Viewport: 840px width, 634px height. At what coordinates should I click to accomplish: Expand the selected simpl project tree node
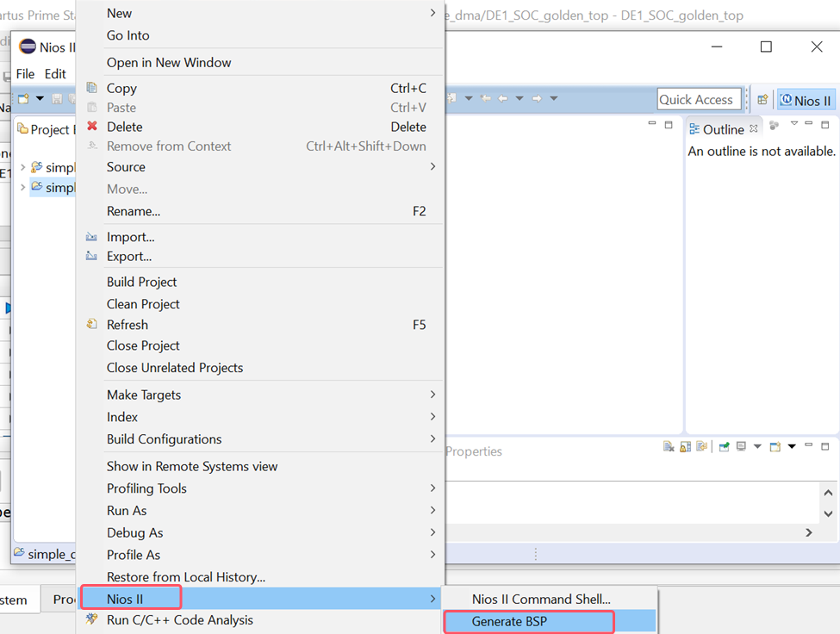(22, 187)
